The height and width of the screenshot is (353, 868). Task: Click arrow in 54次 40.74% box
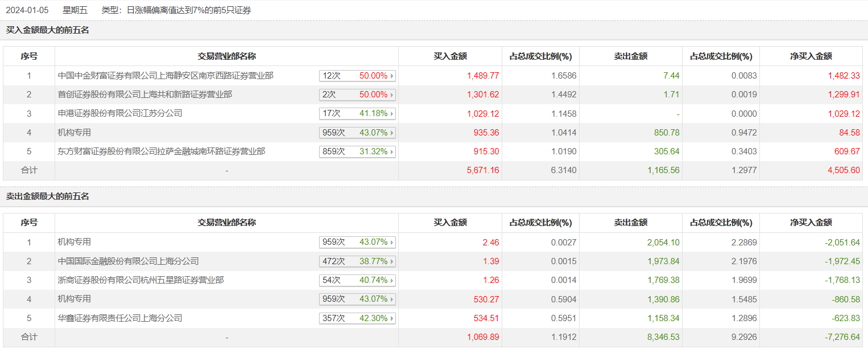392,280
